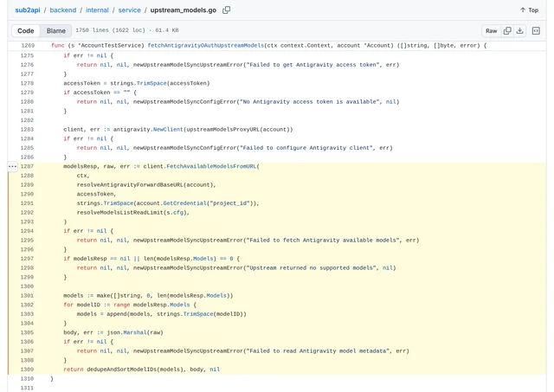Select line number 1269
The image size is (554, 392).
[28, 46]
